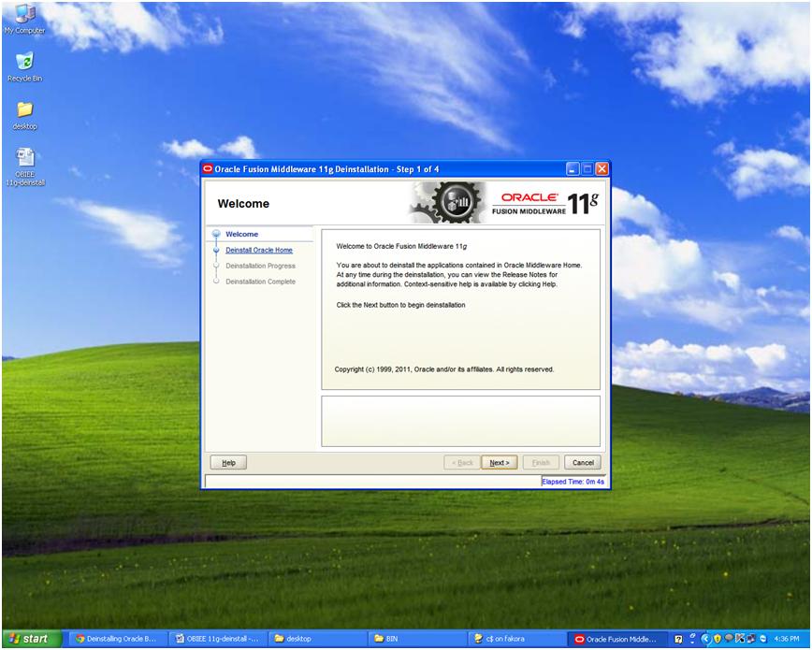Screen dimensions: 812x650
Task: Switch to Oracle Fusion Middle... taskbar item
Action: [616, 639]
